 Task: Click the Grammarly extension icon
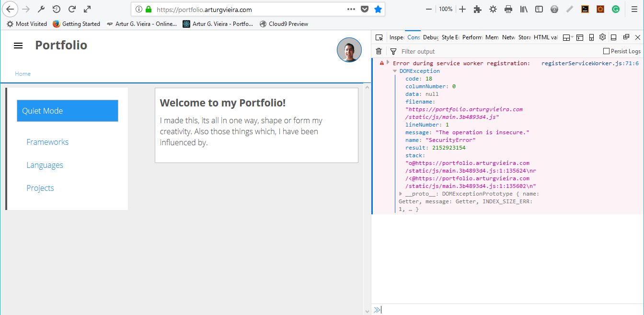[x=616, y=9]
